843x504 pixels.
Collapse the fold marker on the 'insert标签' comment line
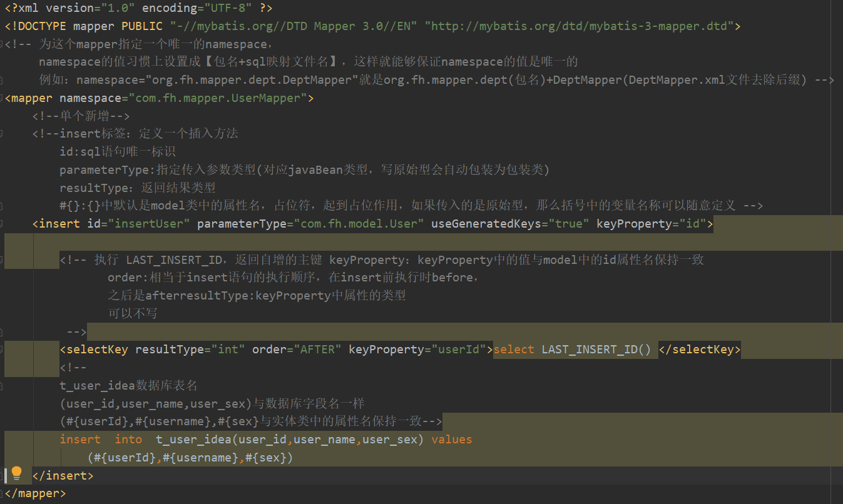click(2, 133)
